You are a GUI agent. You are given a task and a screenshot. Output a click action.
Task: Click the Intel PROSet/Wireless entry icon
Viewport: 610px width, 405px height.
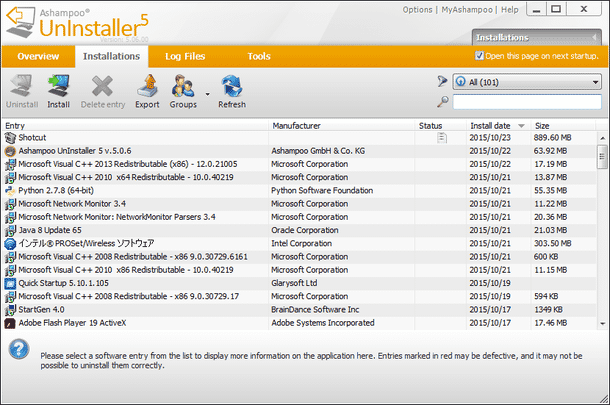(x=10, y=244)
